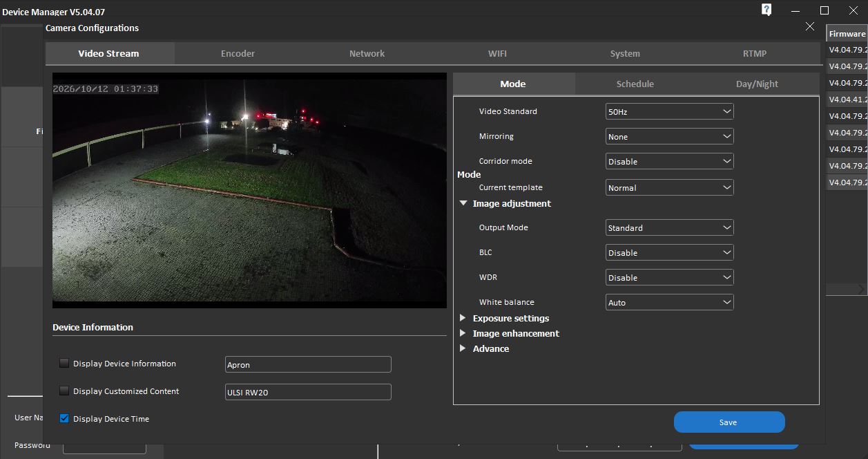Open the Video Standard 50Hz dropdown
This screenshot has width=868, height=459.
point(669,111)
